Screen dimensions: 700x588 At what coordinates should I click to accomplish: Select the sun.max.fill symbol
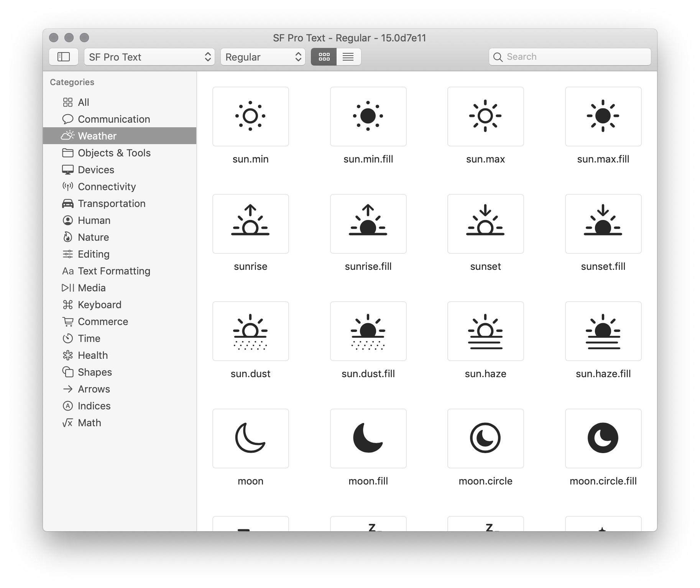click(x=603, y=116)
